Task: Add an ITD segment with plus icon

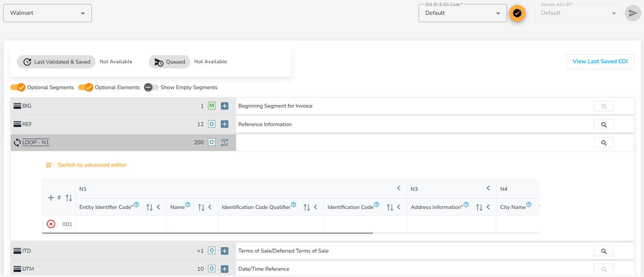Action: [x=225, y=251]
